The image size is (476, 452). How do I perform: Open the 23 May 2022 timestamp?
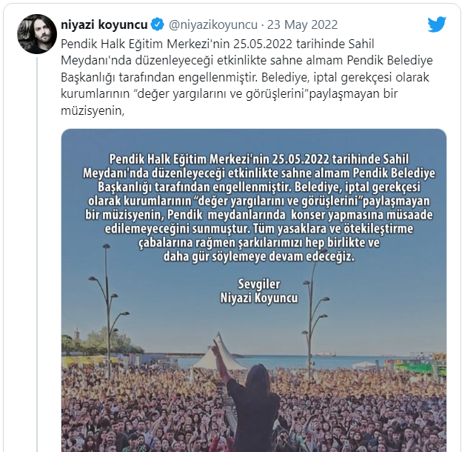tap(302, 24)
